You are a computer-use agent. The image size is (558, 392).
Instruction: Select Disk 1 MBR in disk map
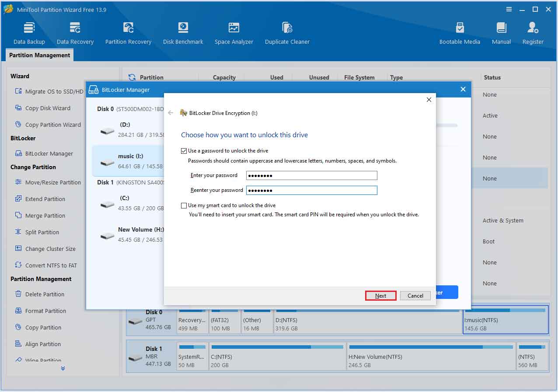click(151, 357)
